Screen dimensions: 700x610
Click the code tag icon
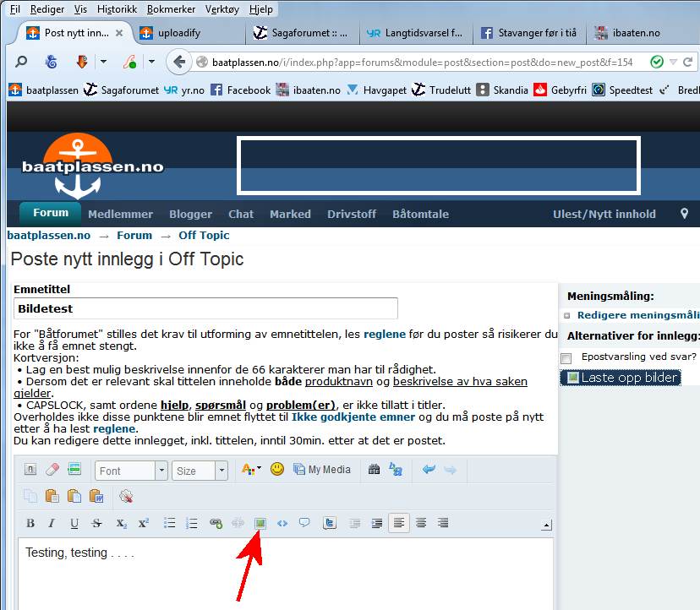[282, 523]
